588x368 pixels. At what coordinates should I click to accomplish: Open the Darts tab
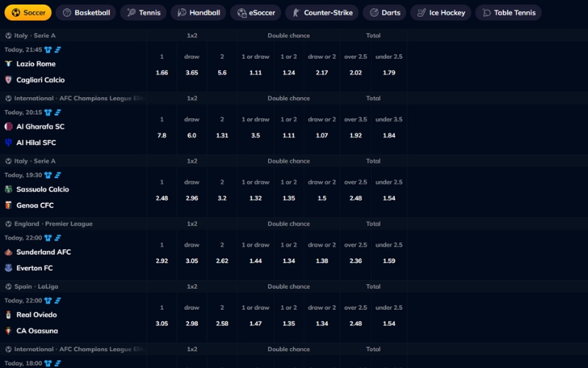point(384,13)
